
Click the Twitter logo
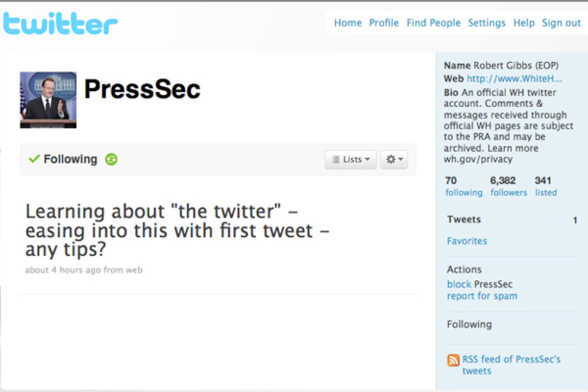(60, 24)
